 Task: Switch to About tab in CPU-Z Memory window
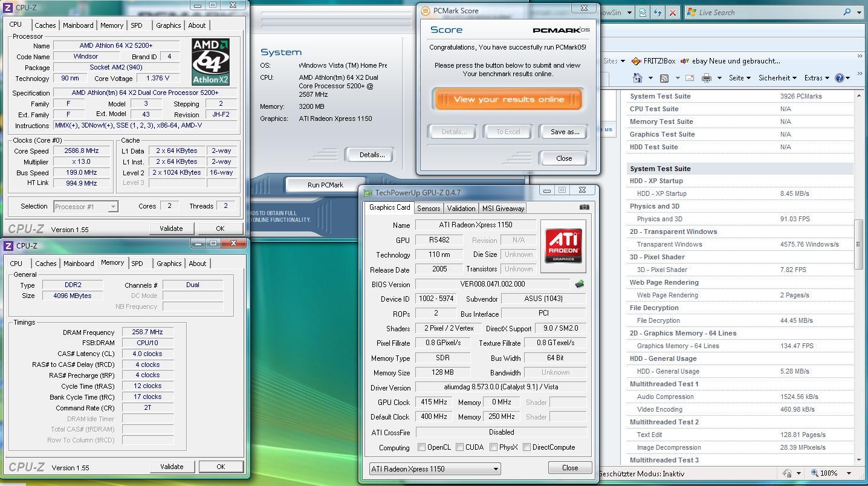pos(198,264)
